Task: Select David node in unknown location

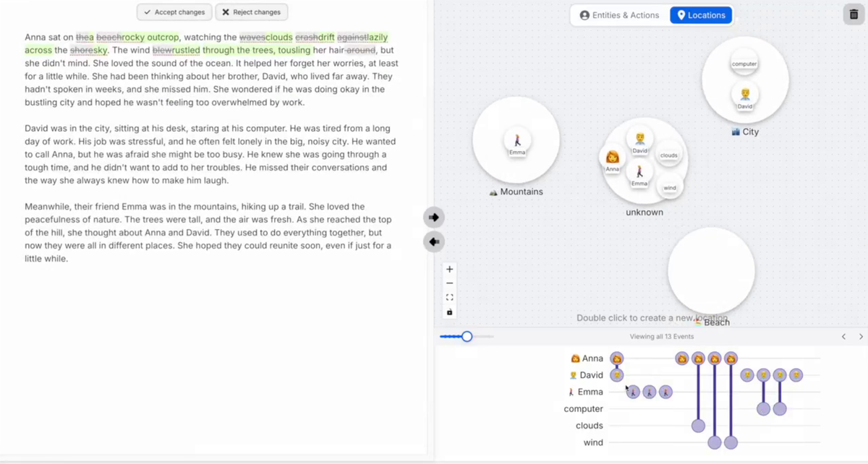Action: (640, 140)
